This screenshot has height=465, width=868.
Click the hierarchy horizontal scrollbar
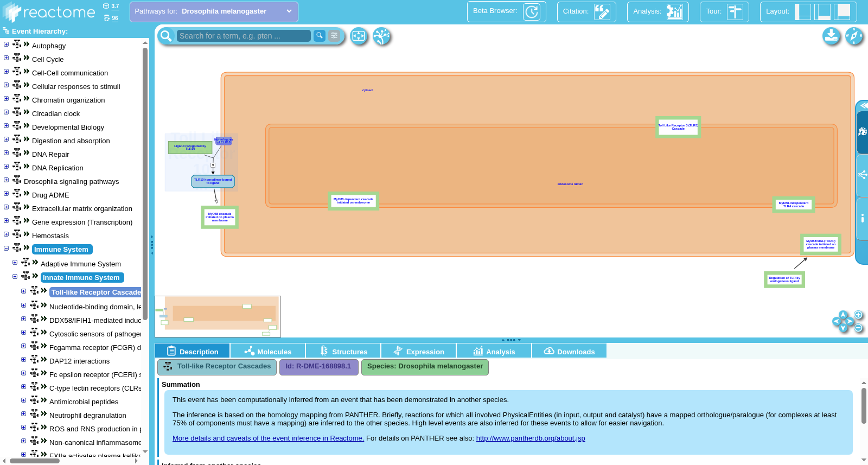click(35, 461)
